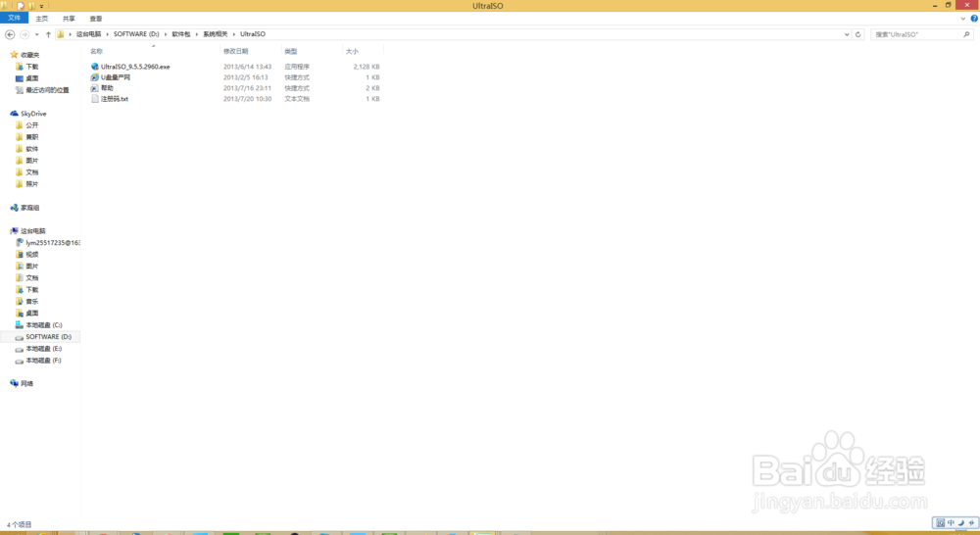Expand the ribbon with the chevron

[963, 19]
